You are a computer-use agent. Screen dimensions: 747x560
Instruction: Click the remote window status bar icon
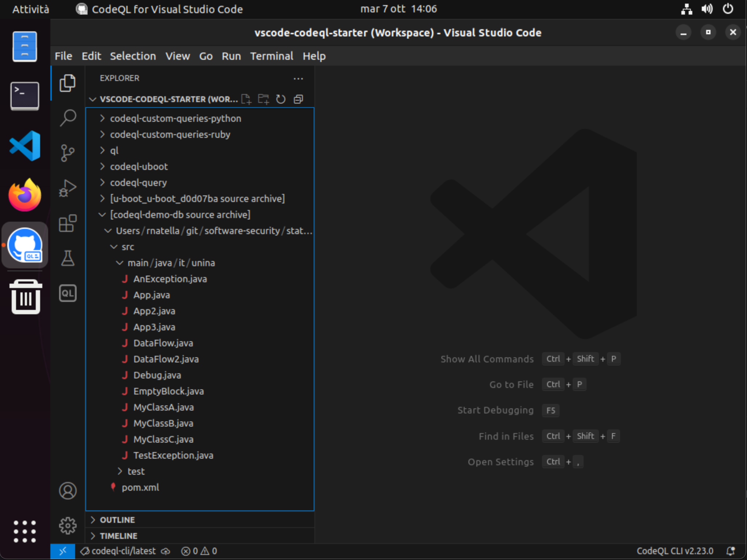[x=63, y=551]
